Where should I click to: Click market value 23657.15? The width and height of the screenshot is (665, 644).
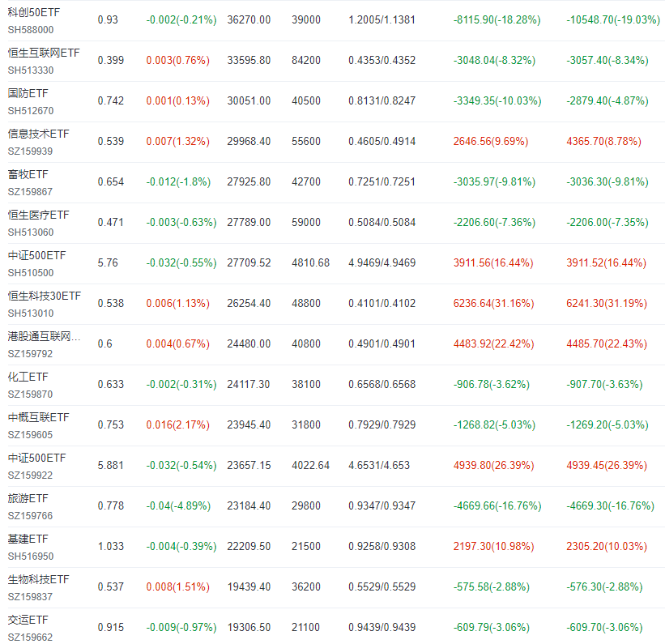click(x=249, y=466)
